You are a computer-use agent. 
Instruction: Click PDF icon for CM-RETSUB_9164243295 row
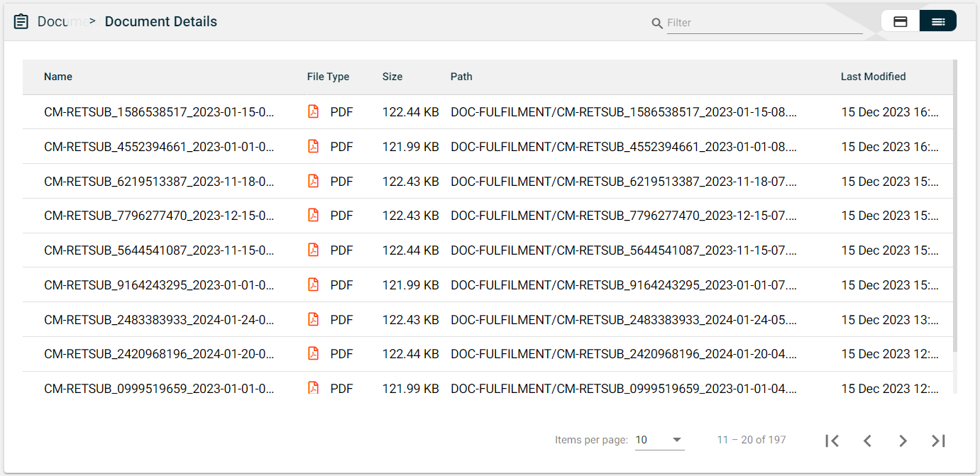pos(313,285)
